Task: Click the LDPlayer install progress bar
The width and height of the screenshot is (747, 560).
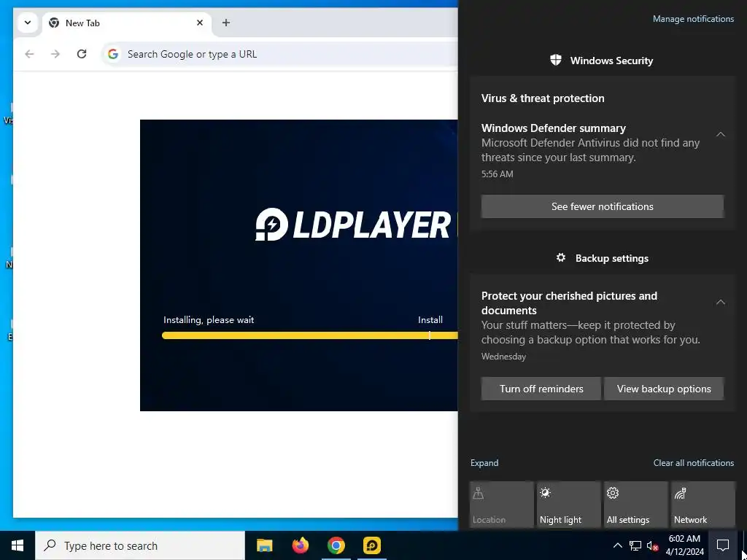Action: pyautogui.click(x=309, y=335)
